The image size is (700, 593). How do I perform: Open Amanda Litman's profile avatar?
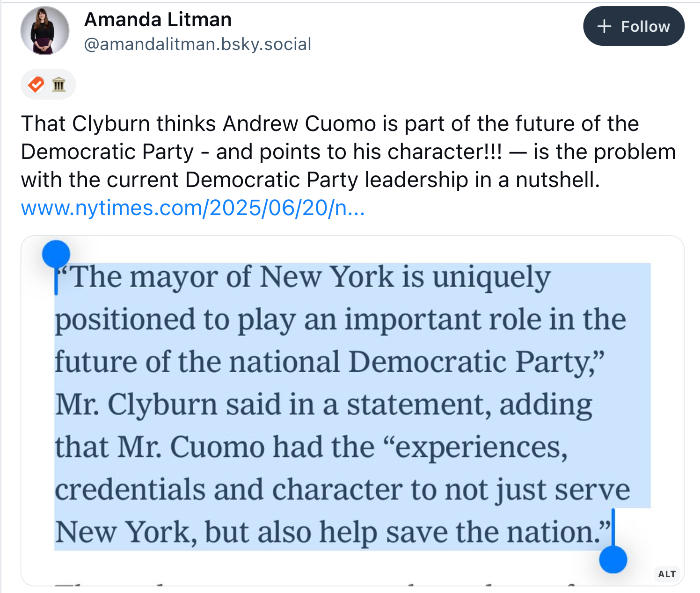coord(45,31)
